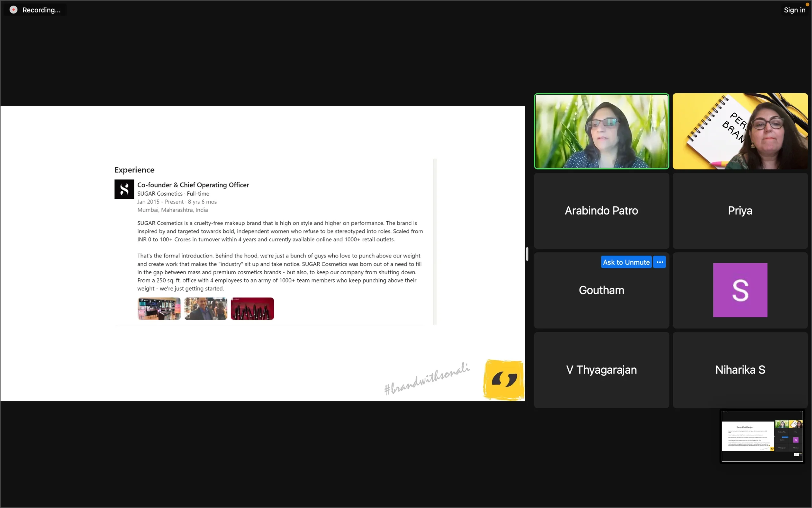Open the three-dot menu on Goutham's tile
This screenshot has height=508, width=812.
tap(659, 262)
